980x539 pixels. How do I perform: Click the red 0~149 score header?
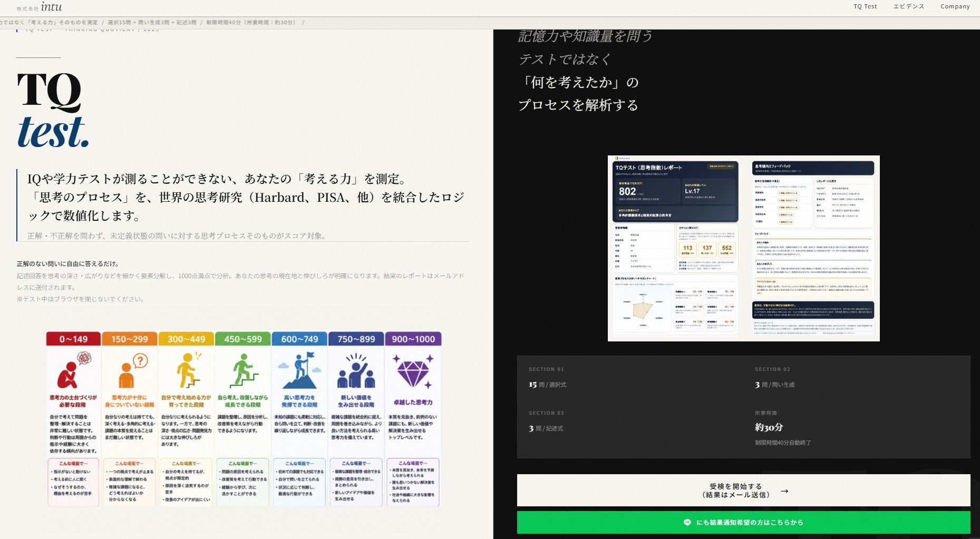point(73,339)
